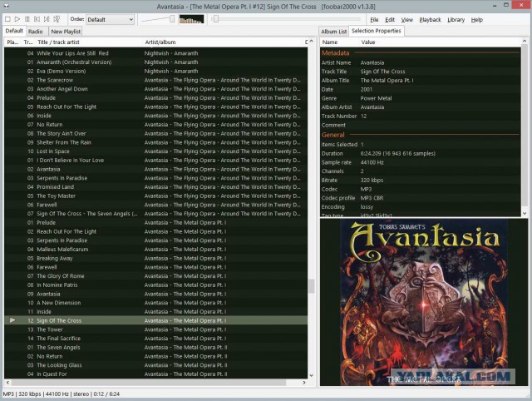Open the Order dropdown set to Default
This screenshot has height=401, width=532.
pos(110,20)
